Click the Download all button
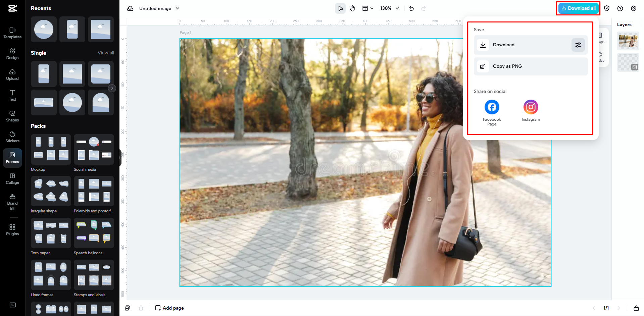This screenshot has height=316, width=644. pos(579,8)
